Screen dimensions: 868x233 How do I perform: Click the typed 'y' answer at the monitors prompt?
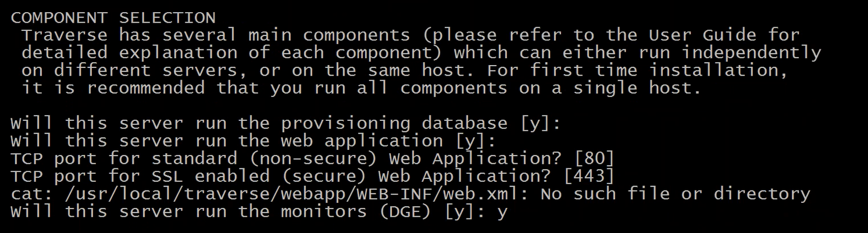(x=502, y=212)
